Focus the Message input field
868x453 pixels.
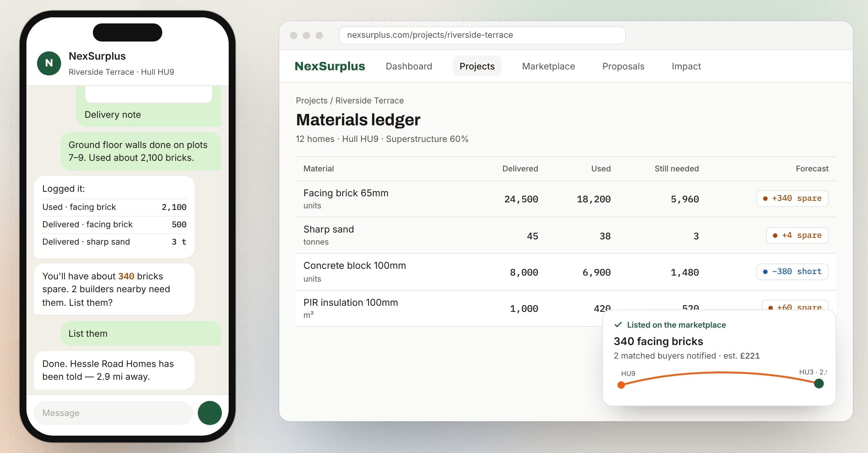pos(113,413)
